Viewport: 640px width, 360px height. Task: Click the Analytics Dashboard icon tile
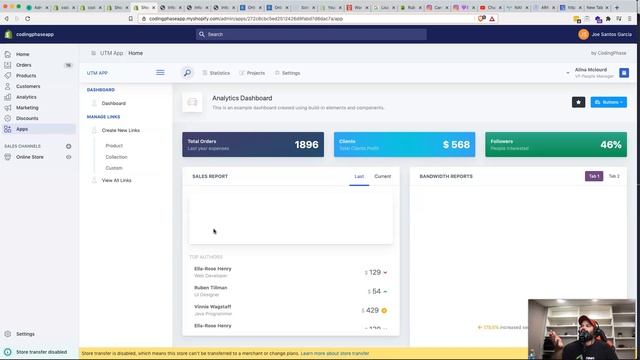[x=192, y=102]
